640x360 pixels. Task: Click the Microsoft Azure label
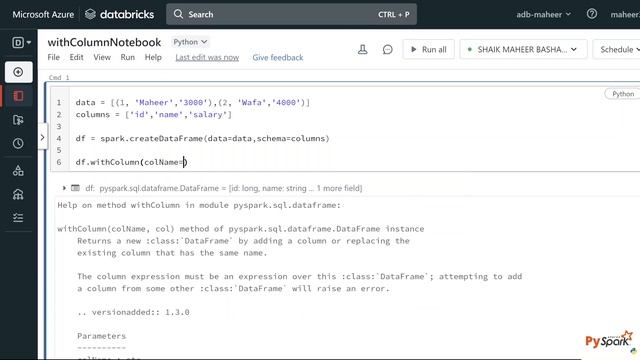pos(43,14)
